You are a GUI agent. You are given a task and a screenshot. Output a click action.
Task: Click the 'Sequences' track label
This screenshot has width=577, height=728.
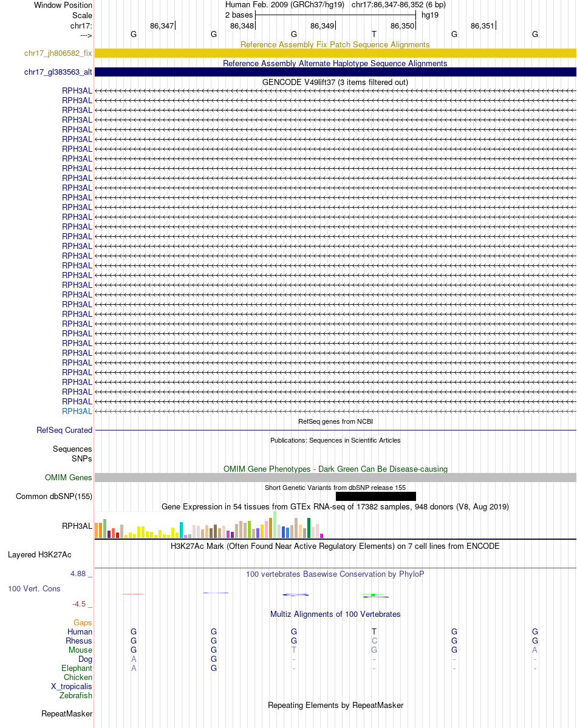tap(72, 449)
